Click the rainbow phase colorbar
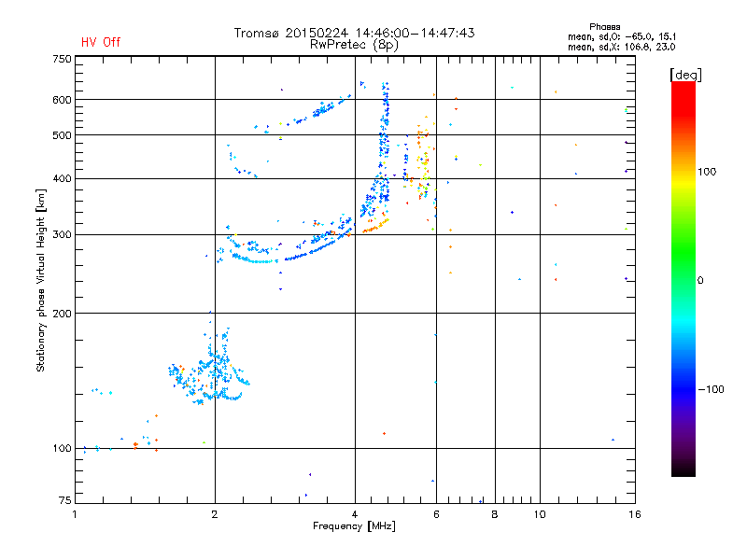This screenshot has width=747, height=560. (x=684, y=279)
